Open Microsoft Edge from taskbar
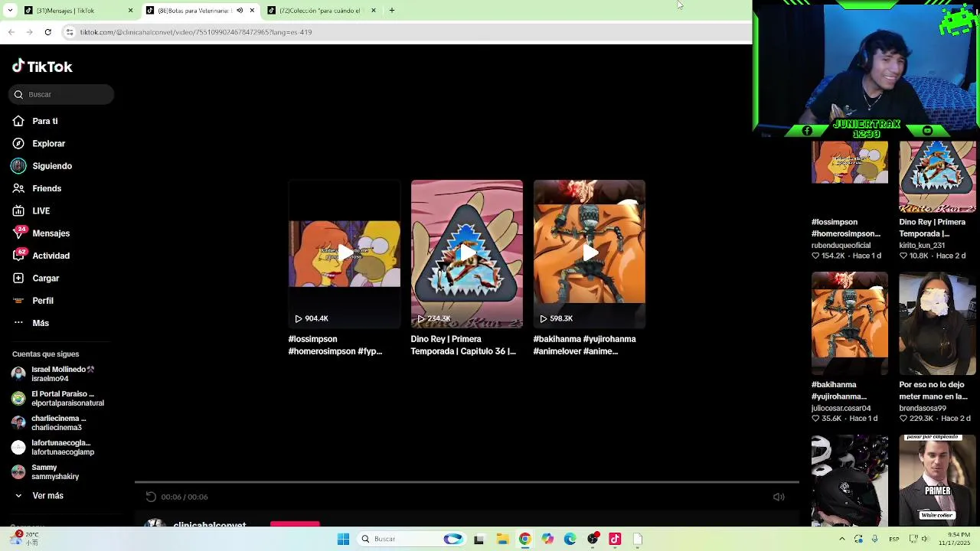 click(x=570, y=539)
